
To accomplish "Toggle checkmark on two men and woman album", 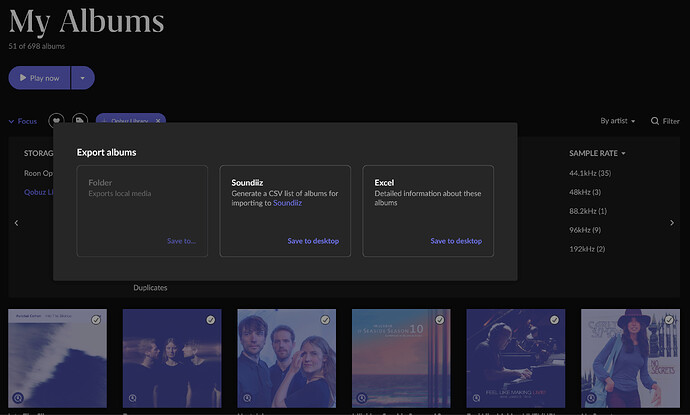I will point(325,320).
